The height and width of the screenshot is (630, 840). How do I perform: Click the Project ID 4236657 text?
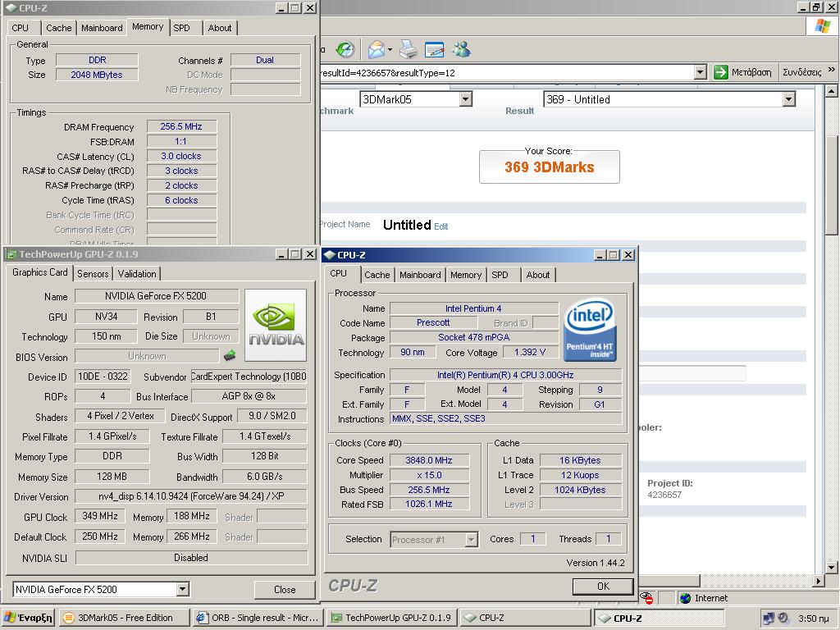click(664, 495)
